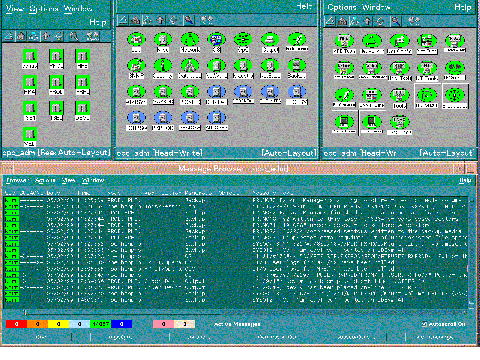Image resolution: width=480 pixels, height=360 pixels.
Task: Click the home icon in the right window toolbar
Action: [342, 21]
